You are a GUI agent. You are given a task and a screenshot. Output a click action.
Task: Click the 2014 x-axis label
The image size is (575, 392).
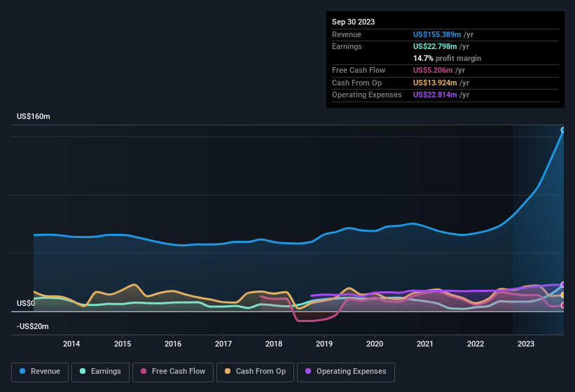tap(71, 344)
